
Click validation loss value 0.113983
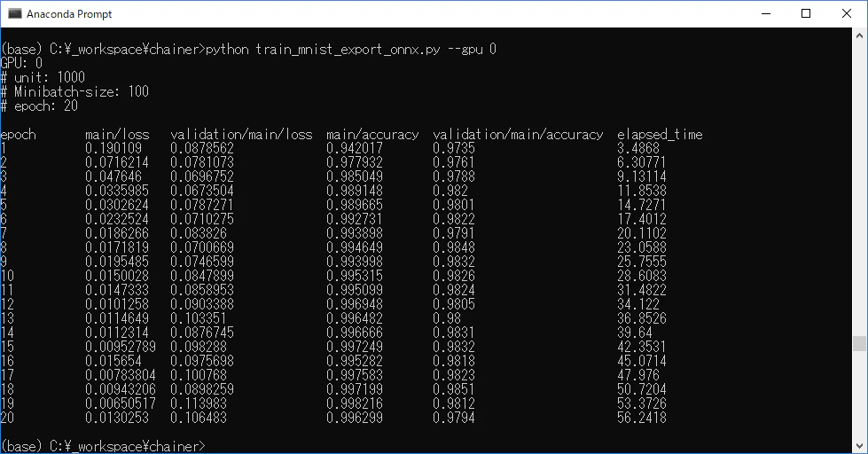click(199, 403)
